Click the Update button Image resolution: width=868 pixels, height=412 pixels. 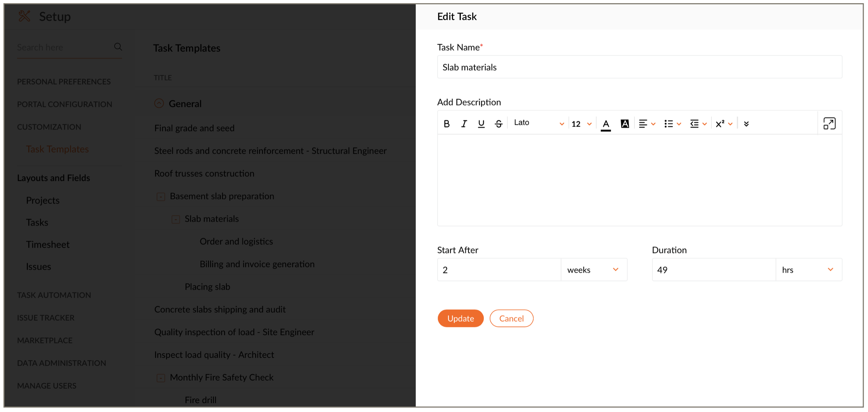coord(460,318)
